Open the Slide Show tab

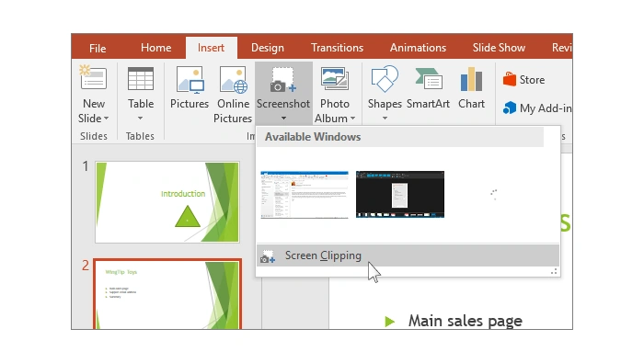(x=499, y=48)
